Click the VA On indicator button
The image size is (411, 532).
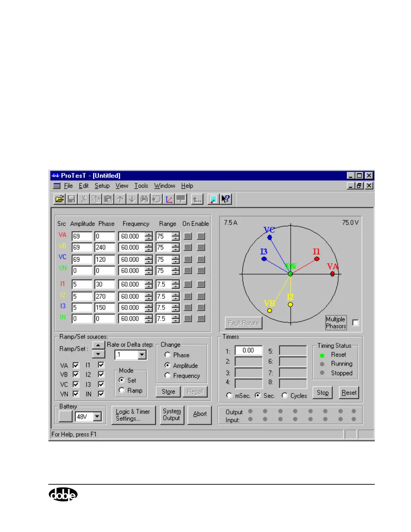tap(188, 236)
